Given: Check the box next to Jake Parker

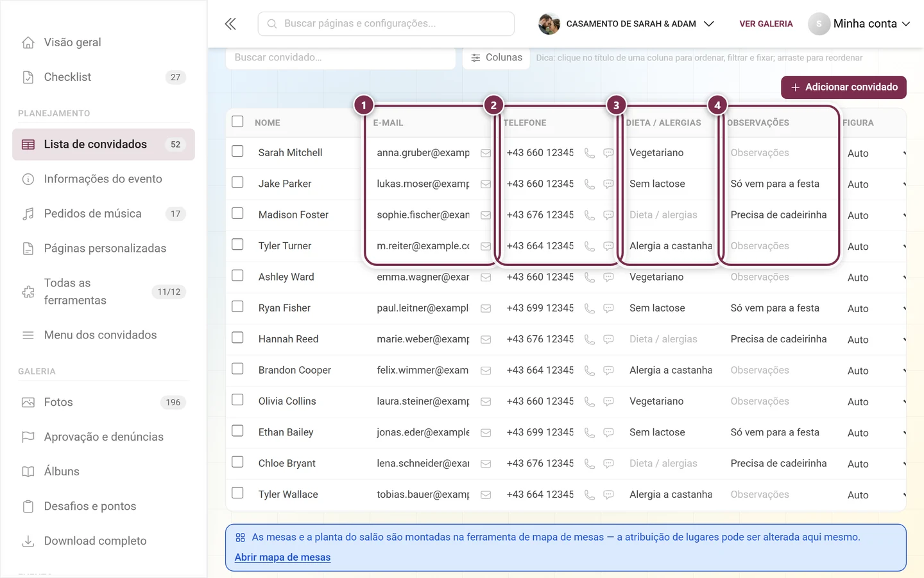Looking at the screenshot, I should (237, 182).
